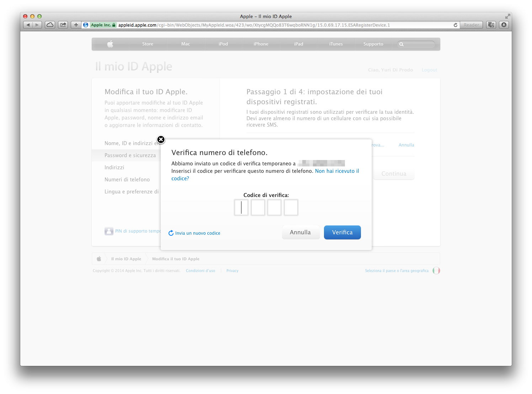Open 'Il mio ID Apple' breadcrumb link
Screen dimensions: 532x394
pos(126,259)
